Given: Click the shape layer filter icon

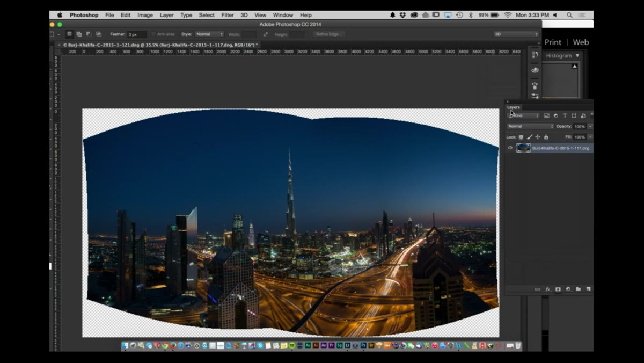Looking at the screenshot, I should coord(574,115).
